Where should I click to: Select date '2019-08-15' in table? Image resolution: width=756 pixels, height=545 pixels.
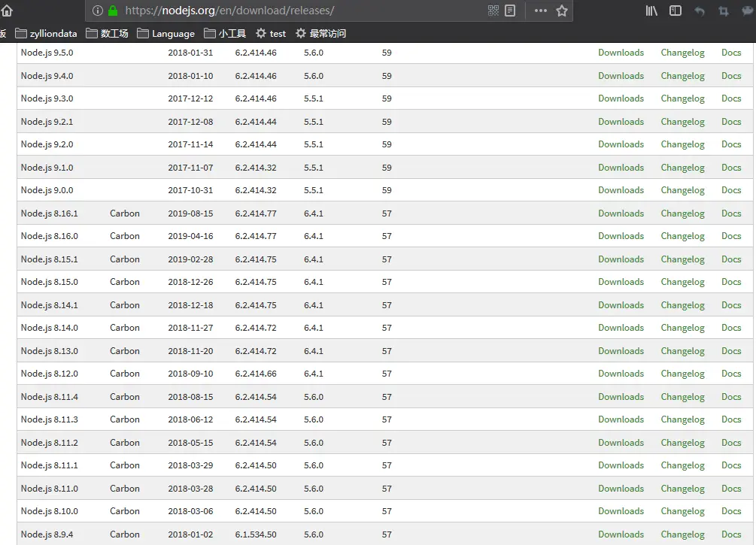pyautogui.click(x=190, y=213)
